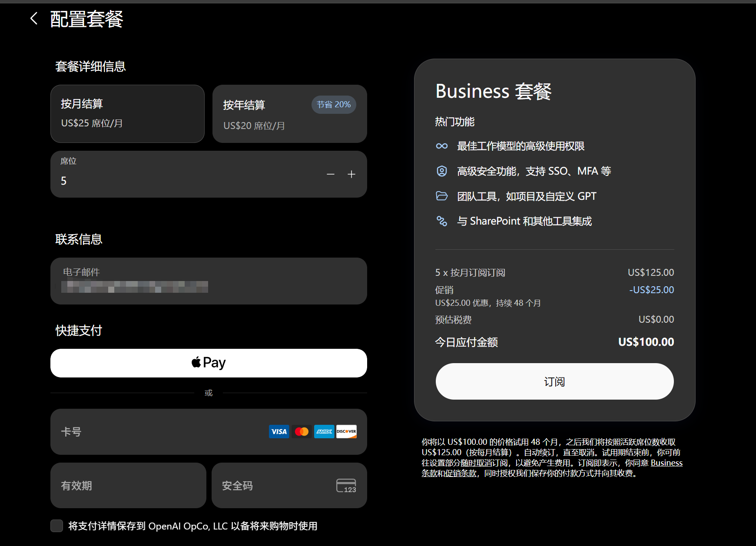Click the link icon beside SharePoint integration
The height and width of the screenshot is (546, 756).
(x=442, y=221)
